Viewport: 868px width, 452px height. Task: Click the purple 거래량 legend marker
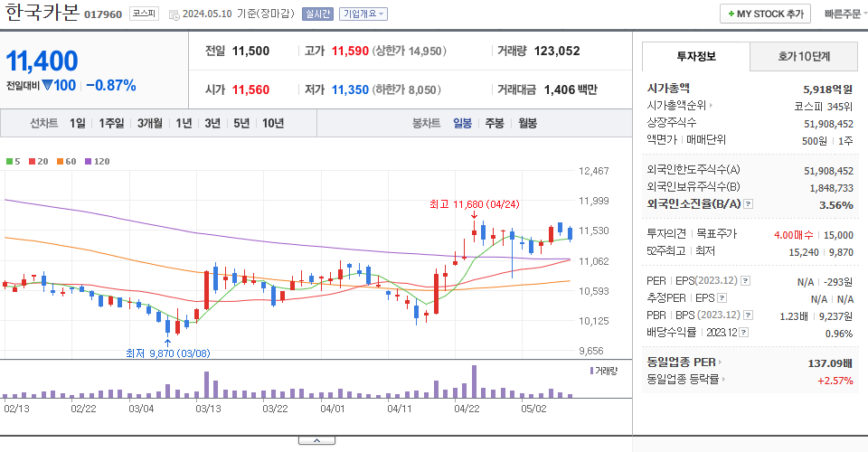point(591,371)
